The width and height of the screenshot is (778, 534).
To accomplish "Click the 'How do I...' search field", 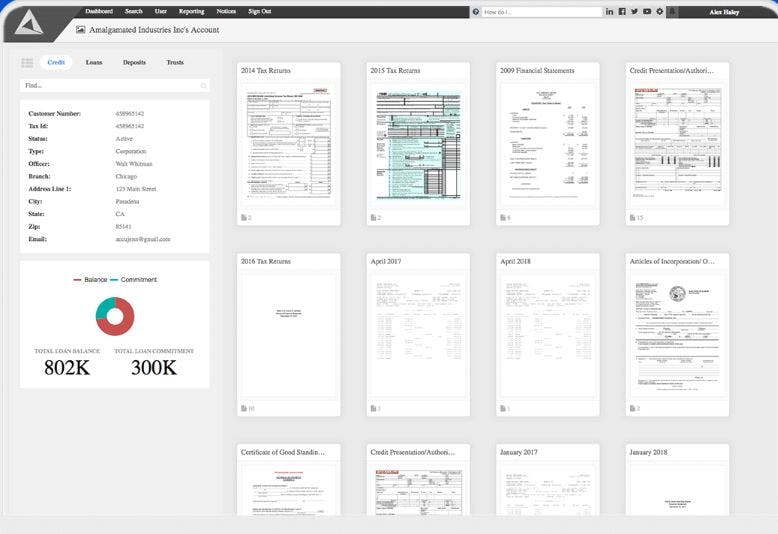I will (x=542, y=12).
